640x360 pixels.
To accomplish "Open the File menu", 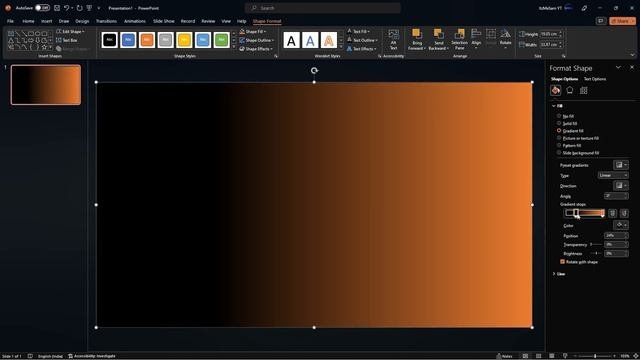I will tap(10, 21).
